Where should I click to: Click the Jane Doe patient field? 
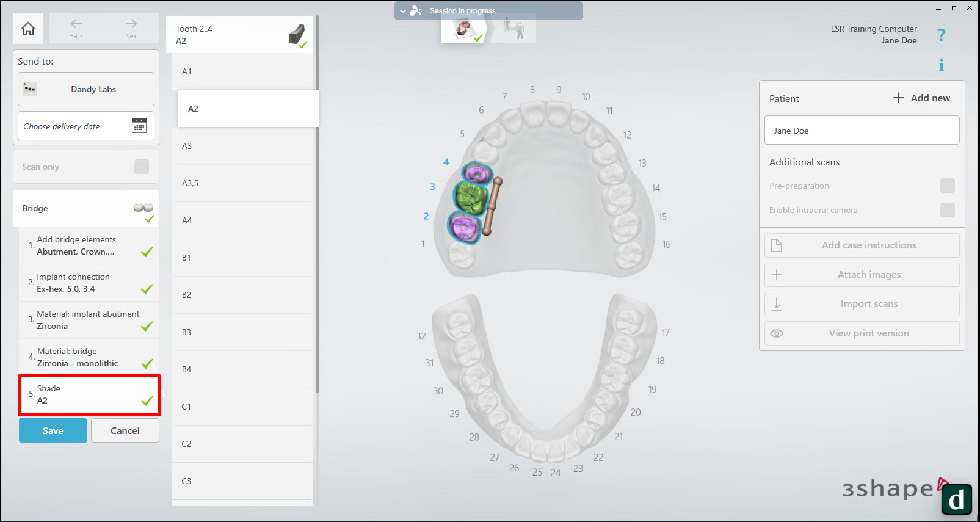click(862, 131)
